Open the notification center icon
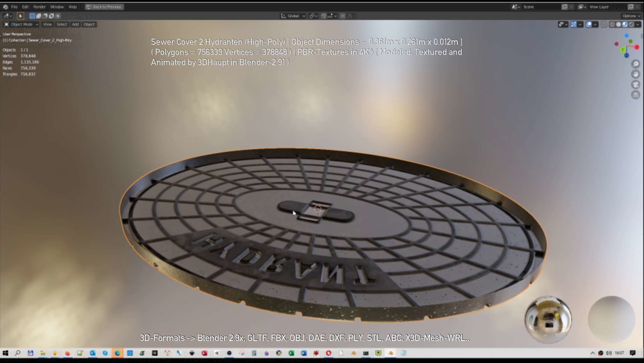 (633, 353)
